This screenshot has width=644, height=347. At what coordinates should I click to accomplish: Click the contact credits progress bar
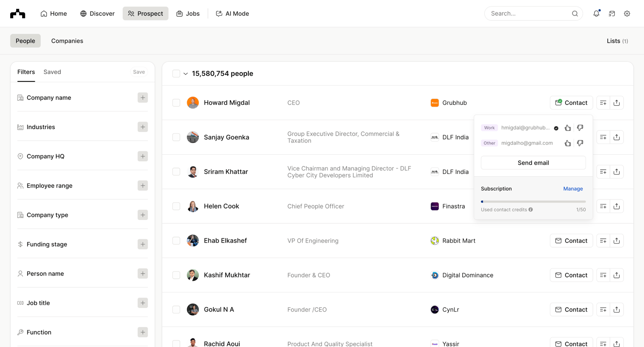[x=533, y=202]
